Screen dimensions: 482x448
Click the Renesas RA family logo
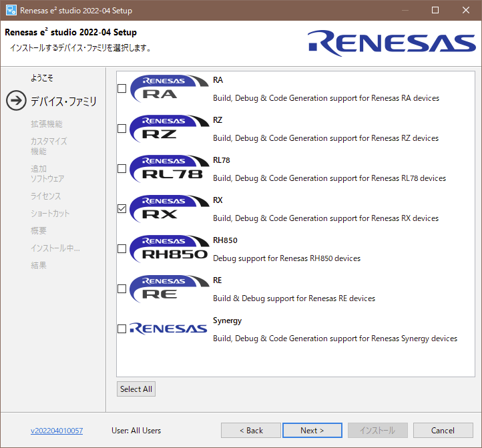click(x=170, y=89)
